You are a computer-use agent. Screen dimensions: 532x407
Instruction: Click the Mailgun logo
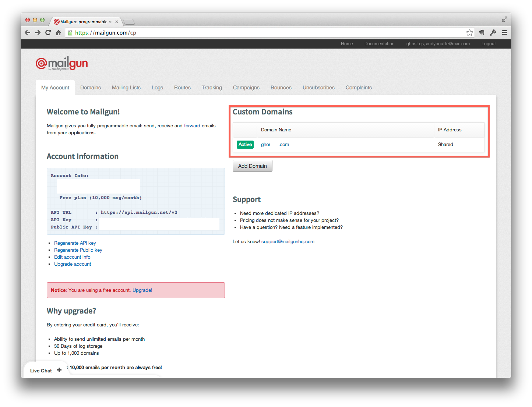[x=61, y=64]
